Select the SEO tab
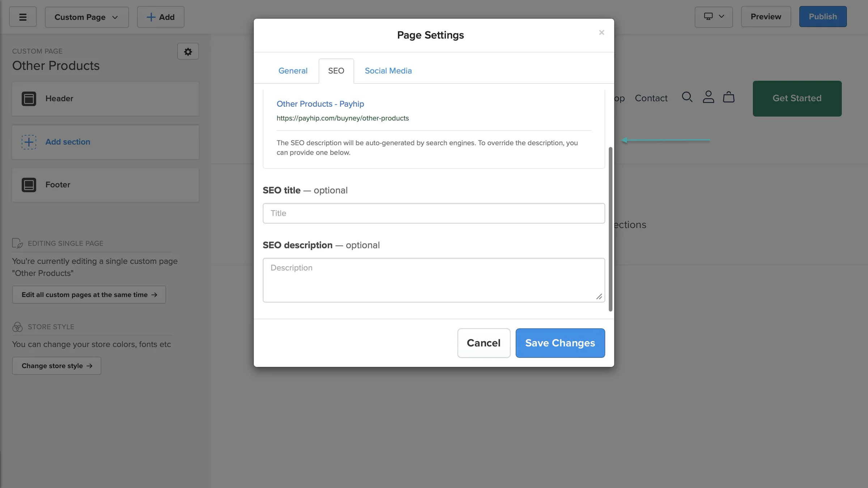The width and height of the screenshot is (868, 488). (x=336, y=71)
